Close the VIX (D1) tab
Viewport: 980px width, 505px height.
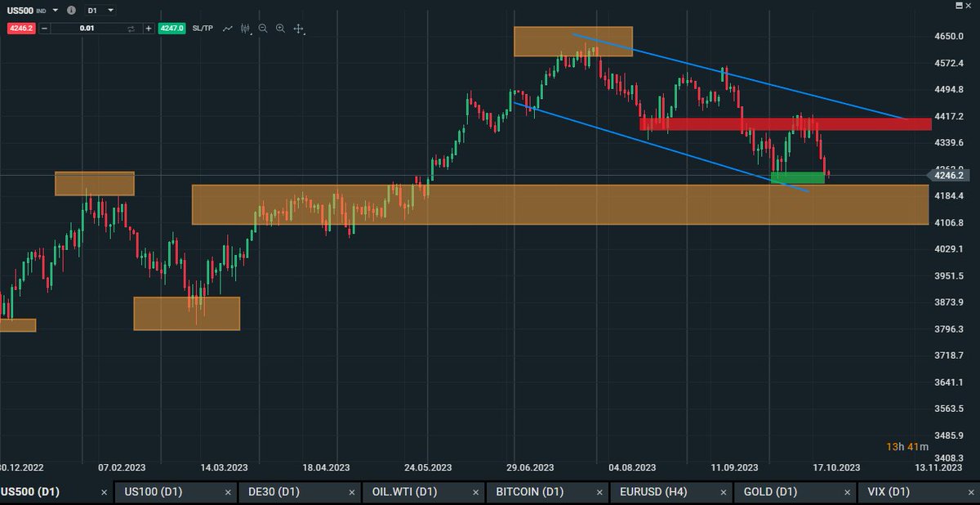pos(971,493)
